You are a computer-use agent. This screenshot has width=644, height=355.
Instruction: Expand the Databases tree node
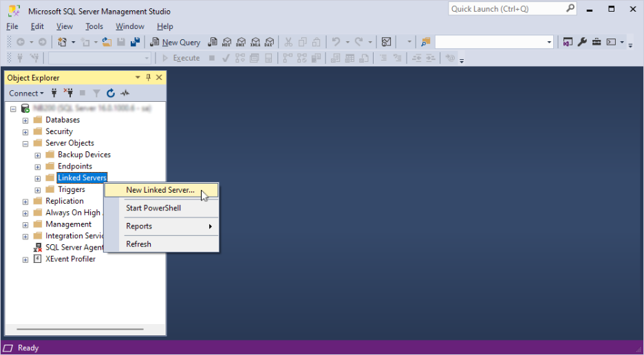[x=25, y=120]
